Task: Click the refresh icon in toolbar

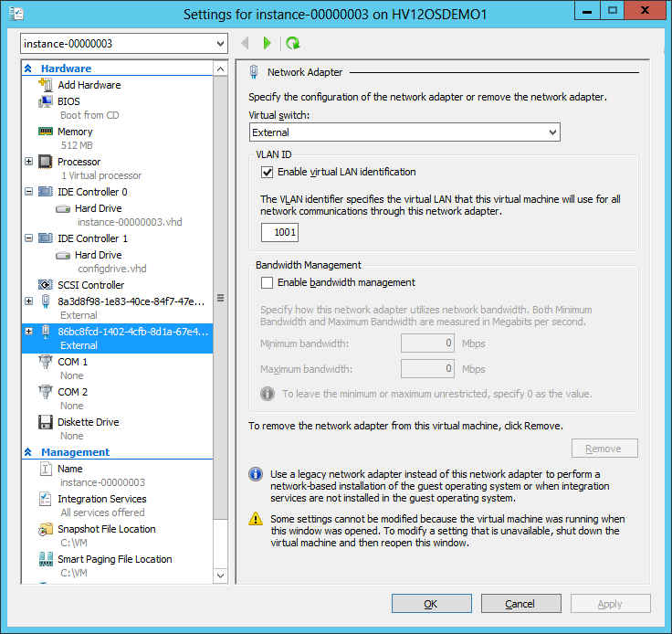Action: tap(292, 43)
